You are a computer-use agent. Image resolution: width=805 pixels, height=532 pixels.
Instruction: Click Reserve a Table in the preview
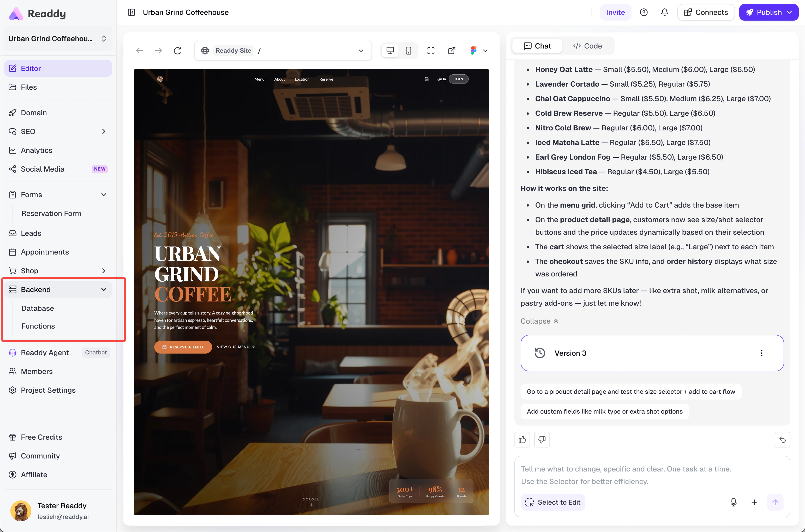tap(183, 347)
